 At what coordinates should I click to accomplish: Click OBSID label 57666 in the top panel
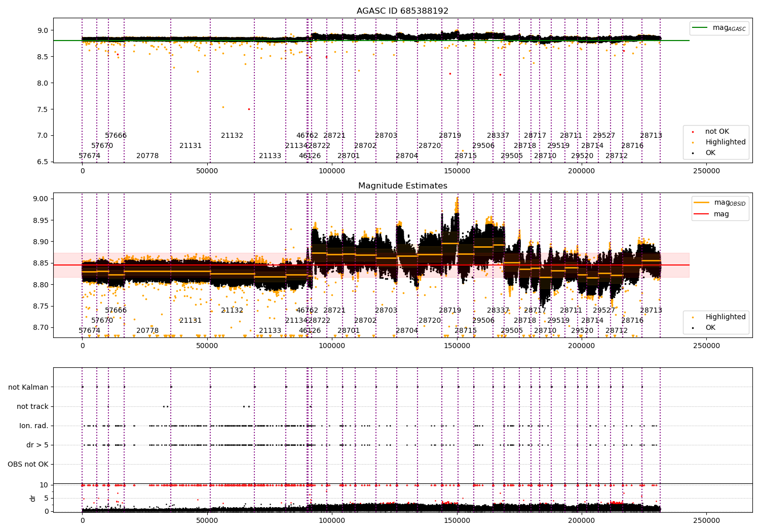(116, 135)
